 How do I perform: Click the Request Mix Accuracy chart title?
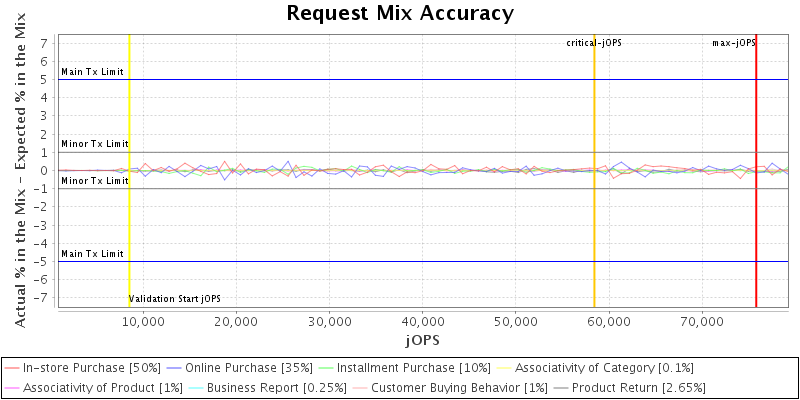tap(400, 13)
